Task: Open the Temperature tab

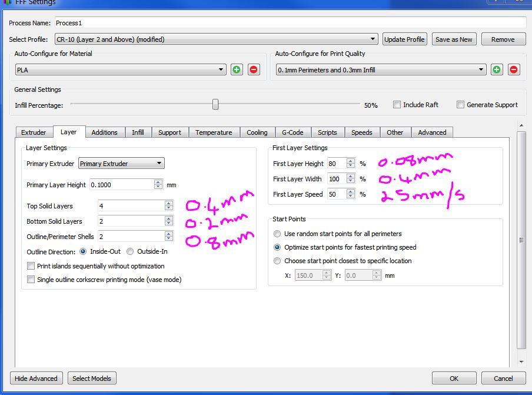Action: pyautogui.click(x=214, y=132)
